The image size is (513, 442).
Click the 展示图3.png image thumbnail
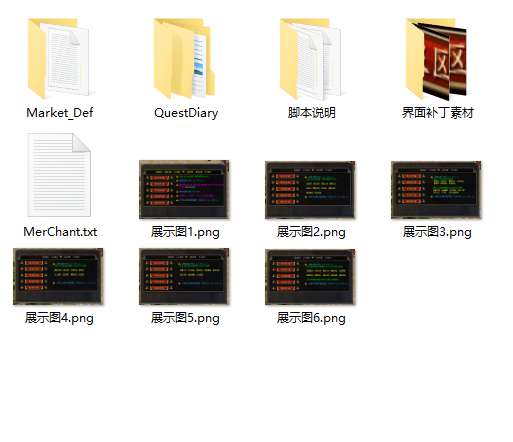coord(436,190)
